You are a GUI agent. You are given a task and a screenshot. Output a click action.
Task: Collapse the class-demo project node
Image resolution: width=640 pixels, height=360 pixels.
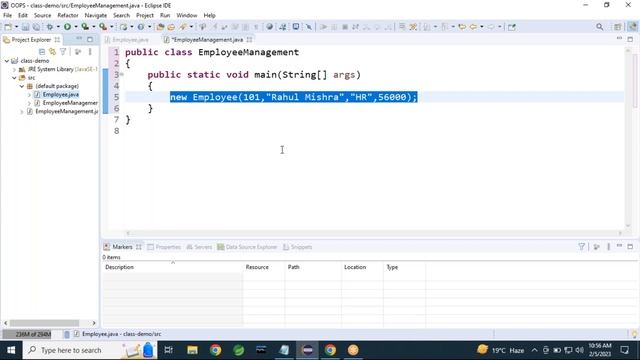coord(7,61)
